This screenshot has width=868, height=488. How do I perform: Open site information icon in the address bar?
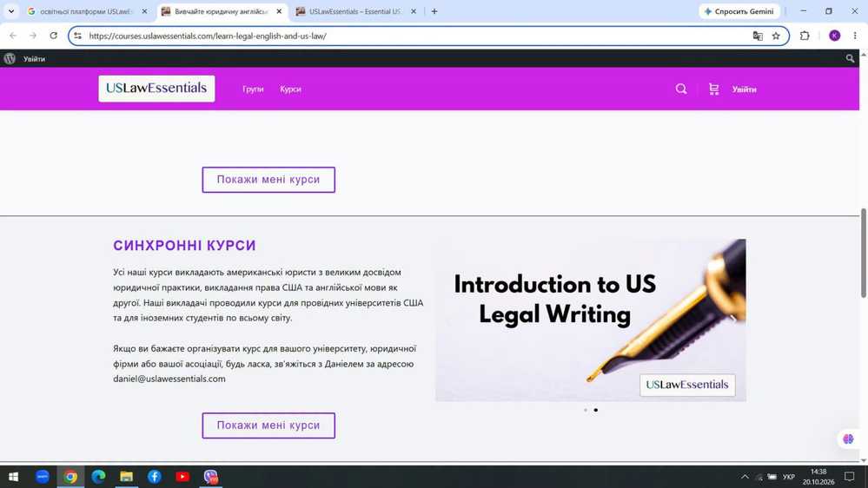point(78,36)
